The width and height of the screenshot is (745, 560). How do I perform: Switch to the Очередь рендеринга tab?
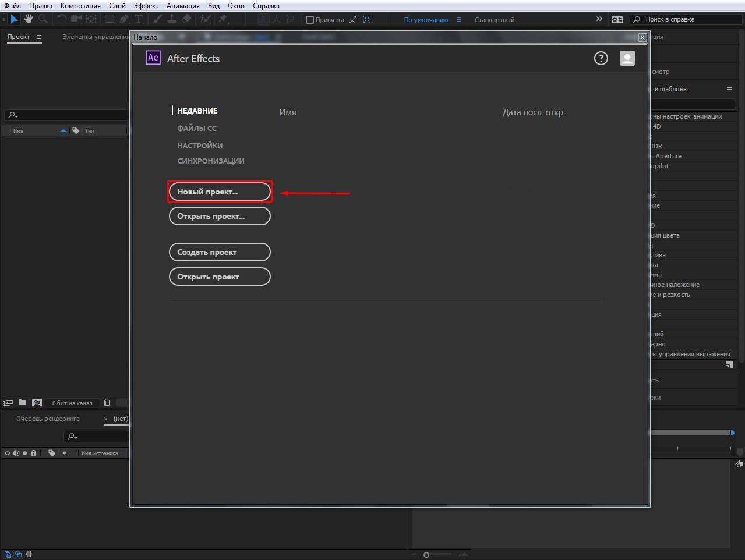(48, 419)
